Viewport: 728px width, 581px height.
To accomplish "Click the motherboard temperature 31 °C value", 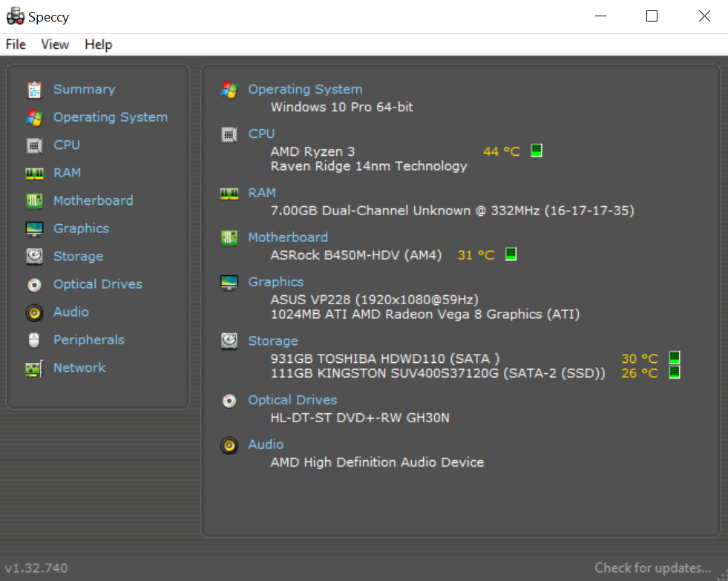I will tap(476, 255).
